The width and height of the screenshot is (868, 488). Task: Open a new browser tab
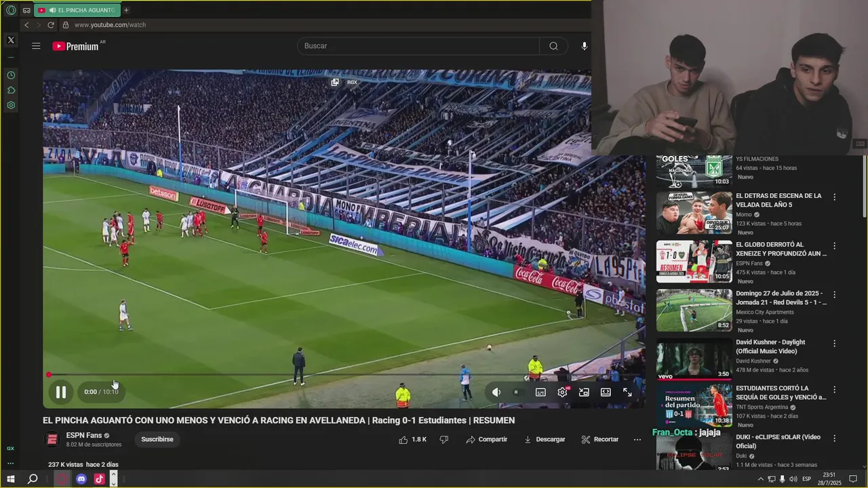126,10
